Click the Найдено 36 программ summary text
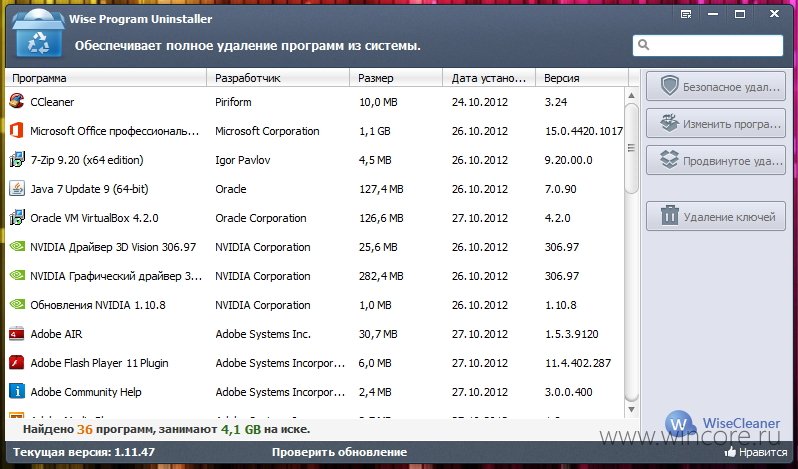Image resolution: width=798 pixels, height=469 pixels. pos(166,429)
